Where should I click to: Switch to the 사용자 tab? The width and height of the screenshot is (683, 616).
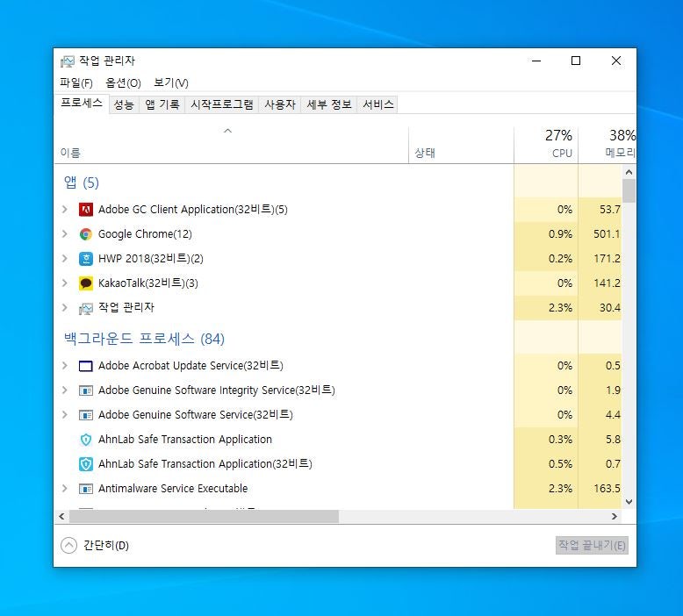click(x=280, y=104)
